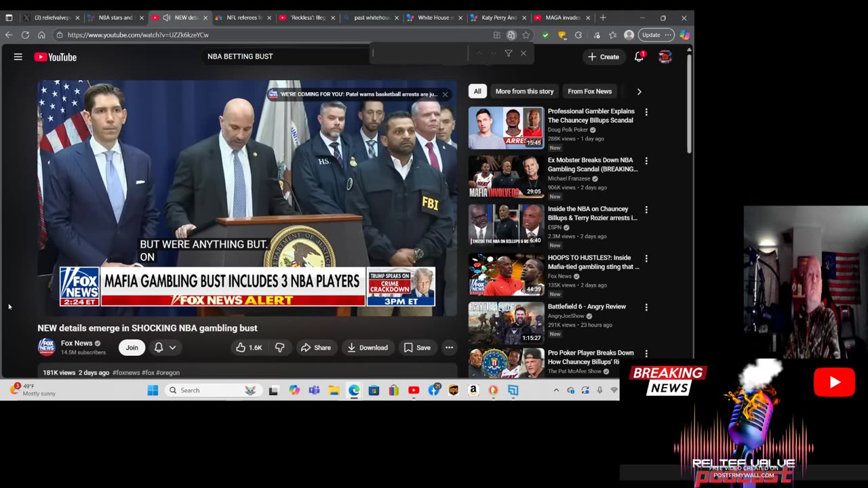Open a new browser tab

(x=603, y=18)
